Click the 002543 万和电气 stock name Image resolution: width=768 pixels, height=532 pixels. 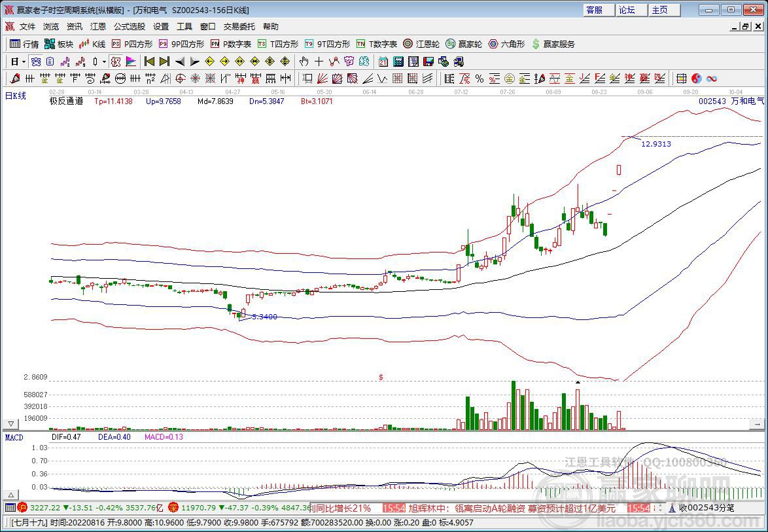731,101
